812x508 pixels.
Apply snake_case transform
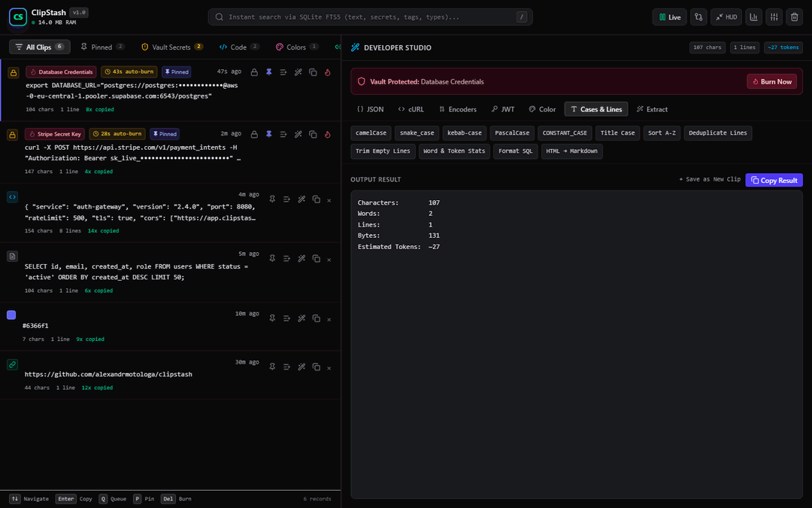(417, 133)
